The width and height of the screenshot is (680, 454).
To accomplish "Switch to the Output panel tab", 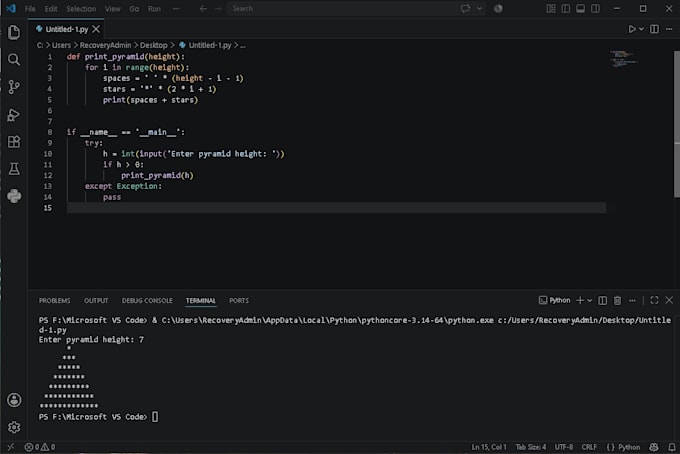I will coord(96,300).
